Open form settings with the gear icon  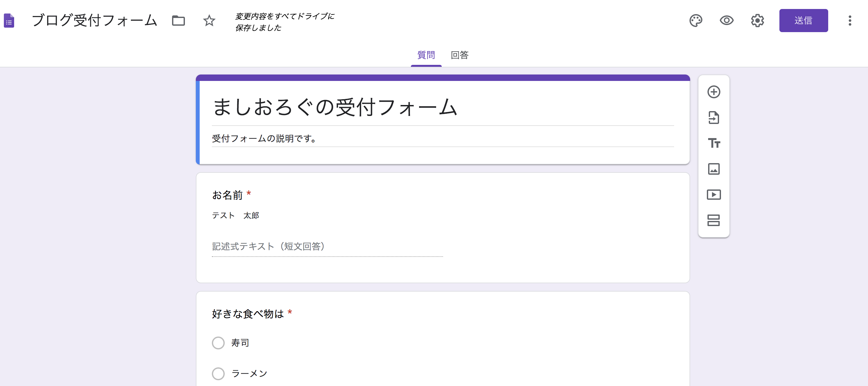pos(757,21)
